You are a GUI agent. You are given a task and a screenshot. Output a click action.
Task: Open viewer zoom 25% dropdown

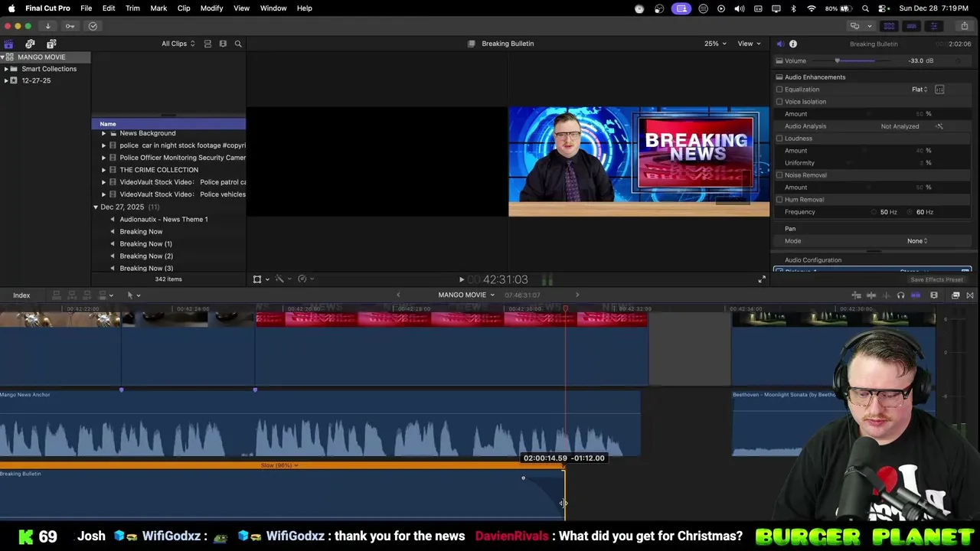(714, 44)
